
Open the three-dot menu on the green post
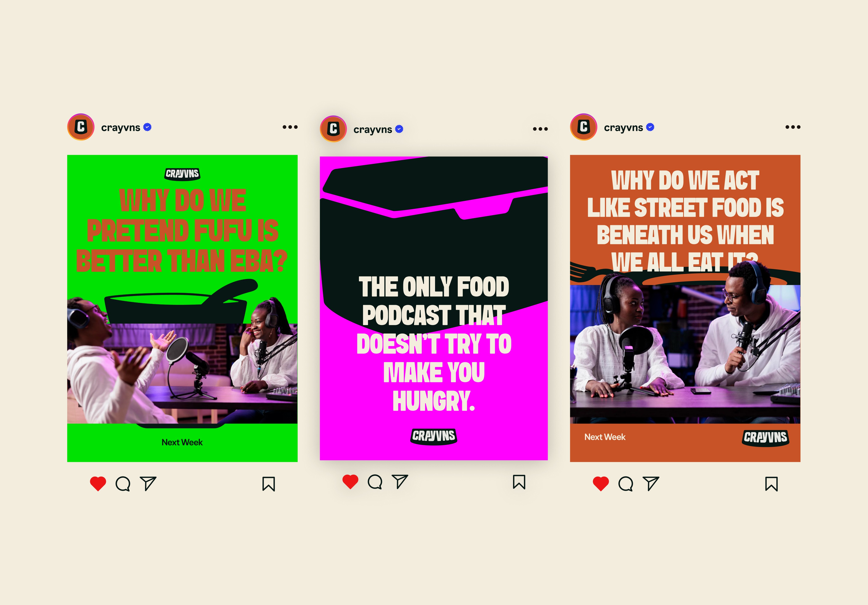[290, 127]
